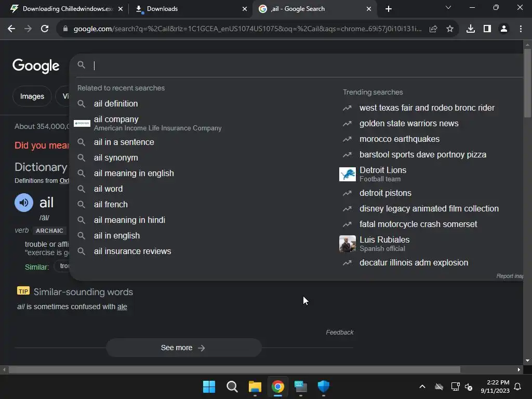Open Chrome three-dot menu

(521, 29)
